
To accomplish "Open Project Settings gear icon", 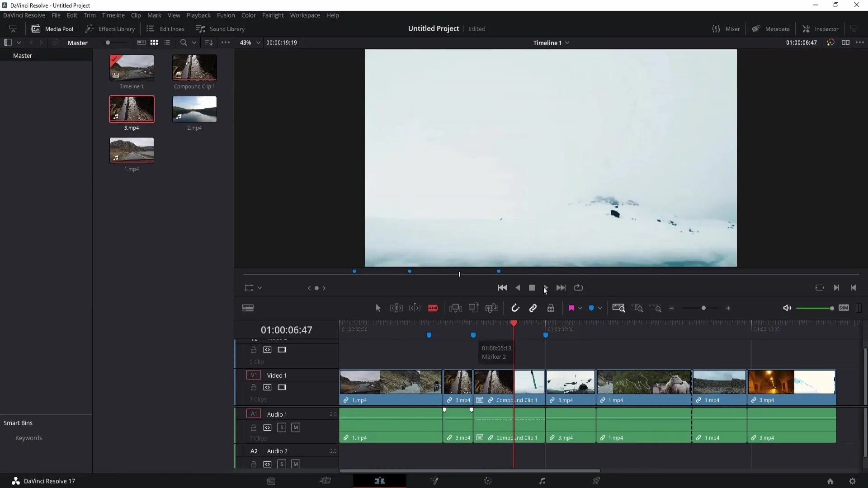I will pyautogui.click(x=852, y=481).
